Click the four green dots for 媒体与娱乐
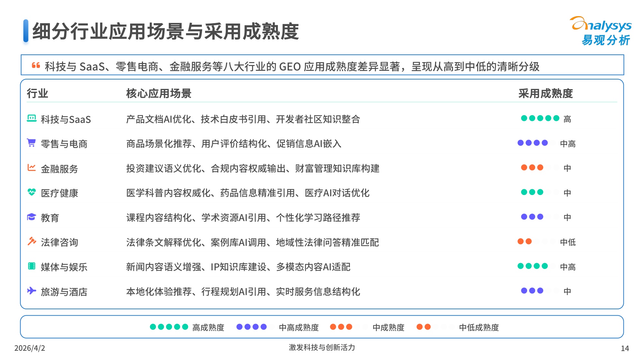This screenshot has height=362, width=644. pyautogui.click(x=533, y=266)
